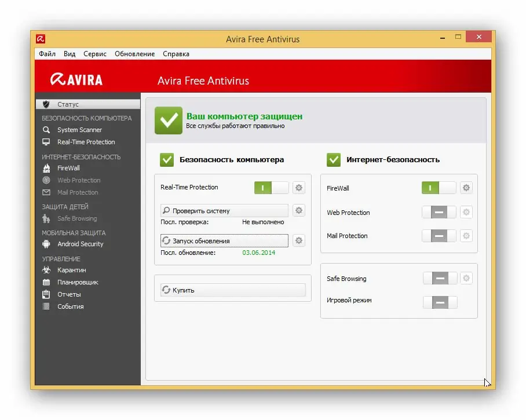Click the Не выполнено last scan value
Image resolution: width=526 pixels, height=420 pixels.
263,222
